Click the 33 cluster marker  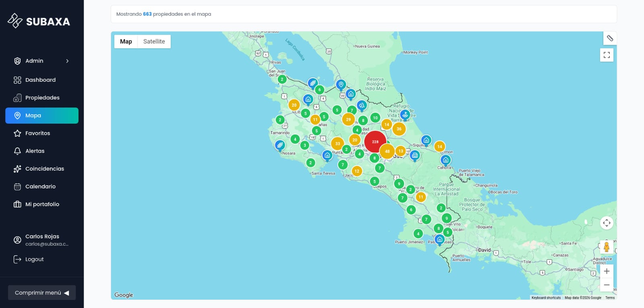[337, 143]
